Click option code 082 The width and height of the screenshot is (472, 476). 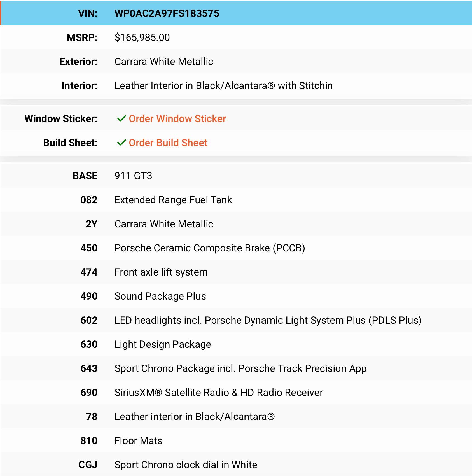point(89,200)
